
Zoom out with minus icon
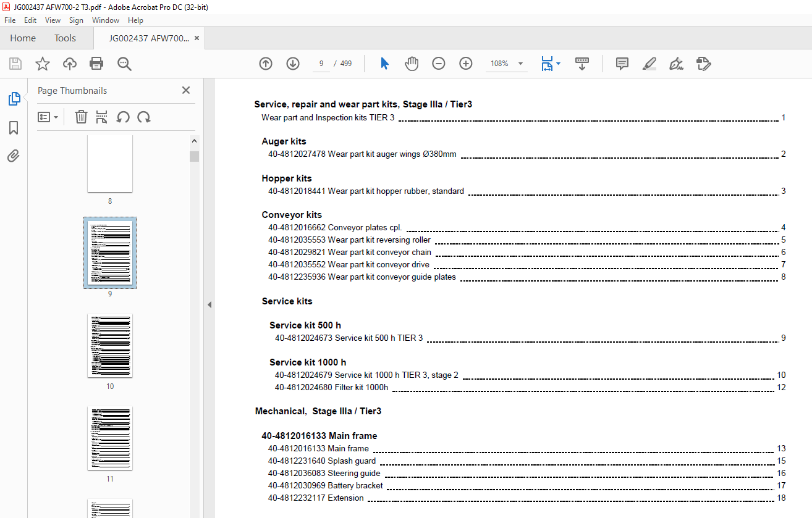439,64
